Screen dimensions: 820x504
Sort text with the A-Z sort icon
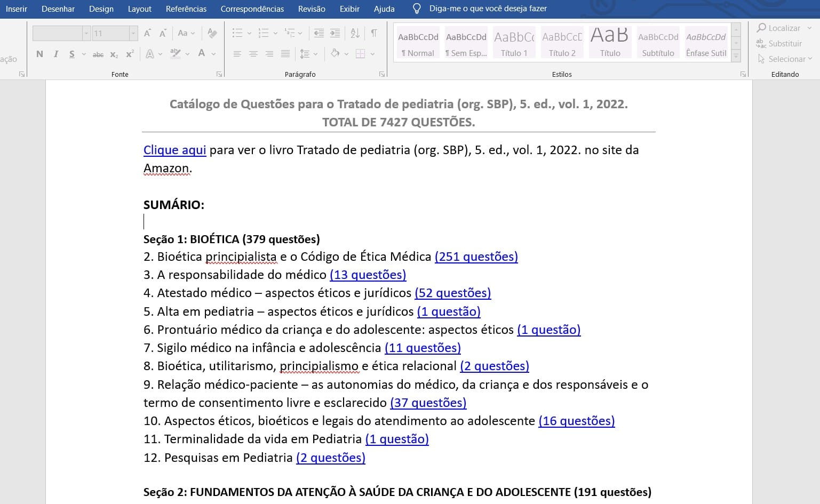(355, 33)
